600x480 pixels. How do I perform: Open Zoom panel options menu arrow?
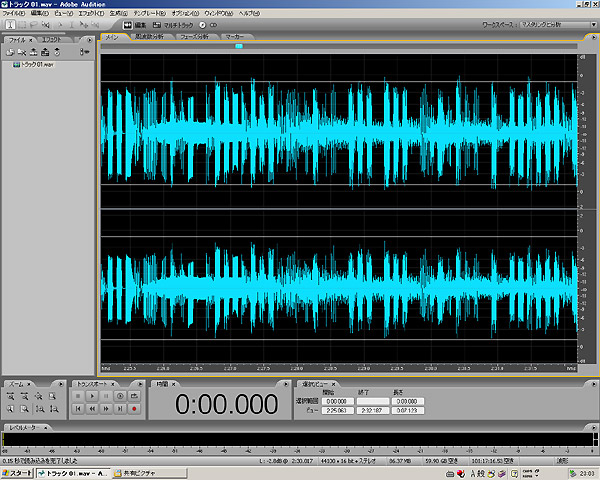pyautogui.click(x=61, y=384)
